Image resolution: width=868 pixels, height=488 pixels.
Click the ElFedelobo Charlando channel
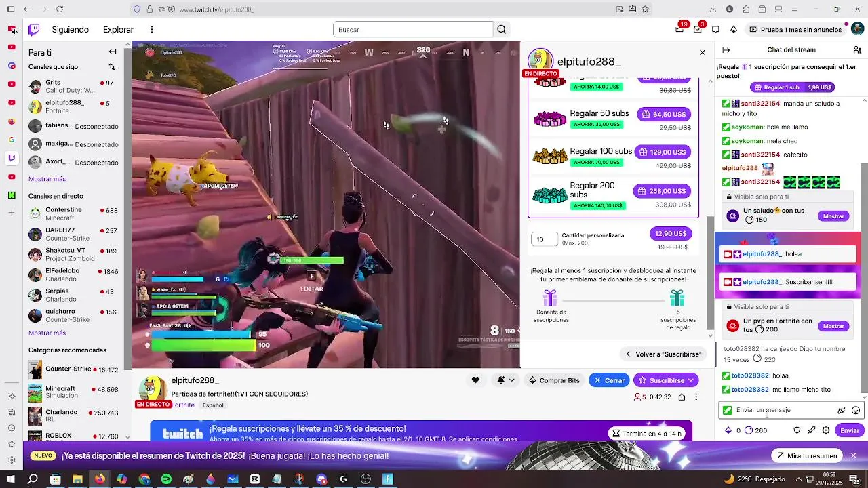73,274
